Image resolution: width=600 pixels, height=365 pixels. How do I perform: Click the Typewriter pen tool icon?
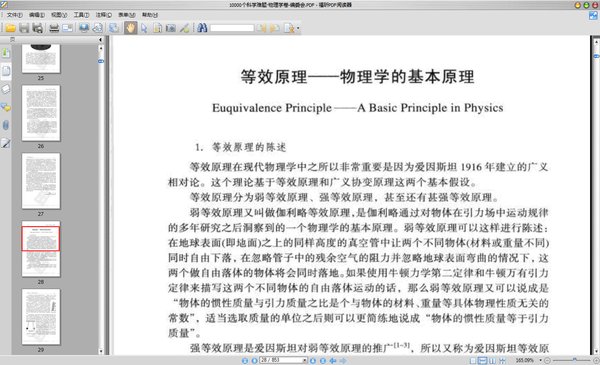tap(184, 28)
